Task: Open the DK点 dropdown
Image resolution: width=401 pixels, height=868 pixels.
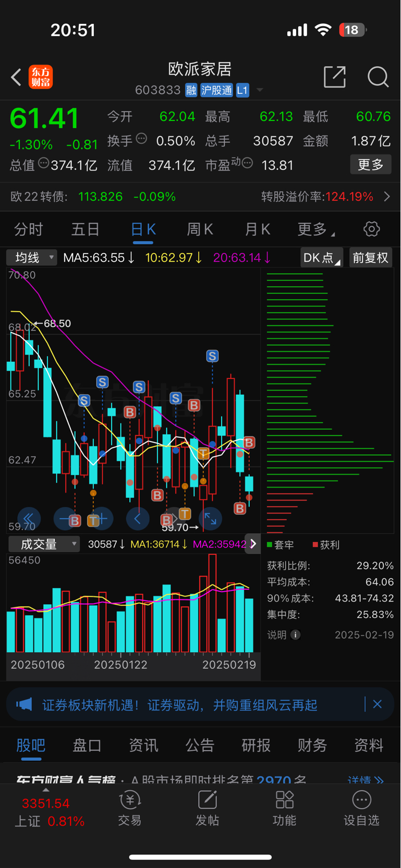Action: [x=322, y=258]
